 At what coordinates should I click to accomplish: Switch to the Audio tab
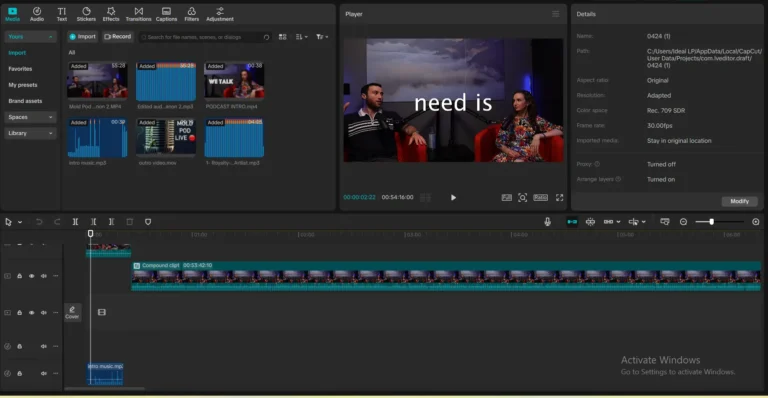37,14
